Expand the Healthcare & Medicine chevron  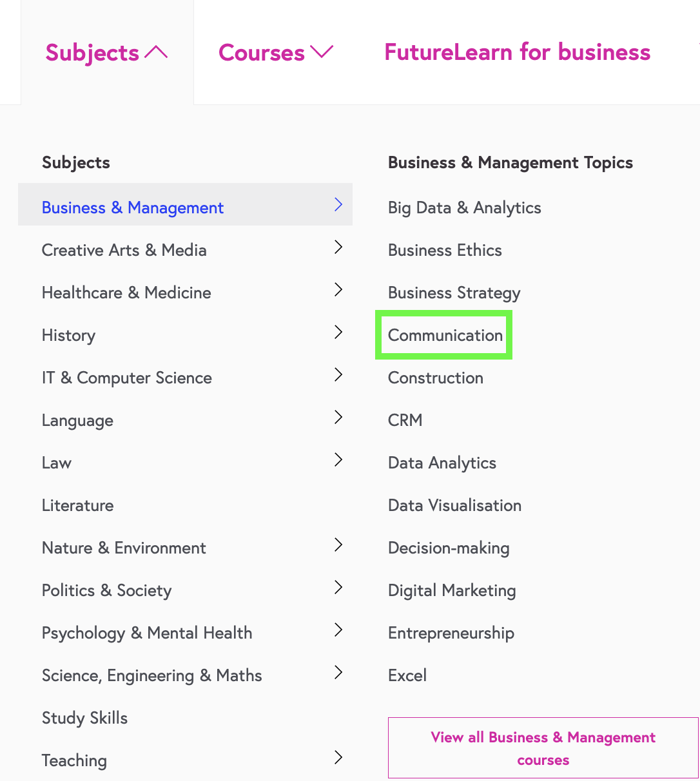point(338,289)
